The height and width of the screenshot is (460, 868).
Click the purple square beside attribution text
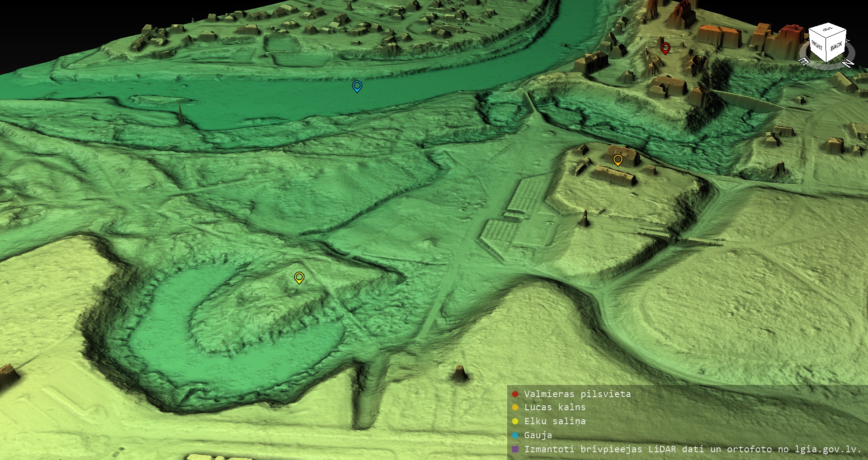pyautogui.click(x=515, y=449)
